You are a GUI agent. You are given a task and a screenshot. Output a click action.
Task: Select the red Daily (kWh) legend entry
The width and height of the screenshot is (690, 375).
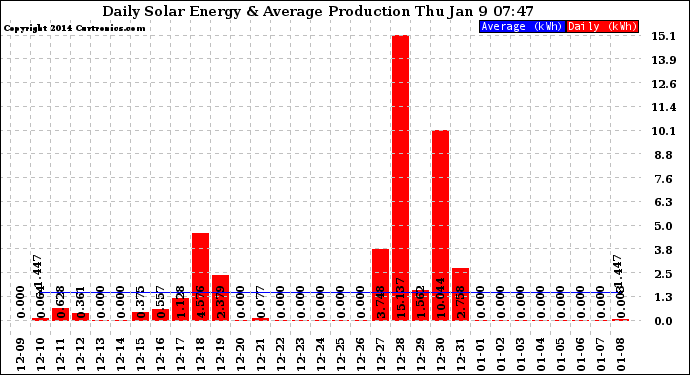602,26
